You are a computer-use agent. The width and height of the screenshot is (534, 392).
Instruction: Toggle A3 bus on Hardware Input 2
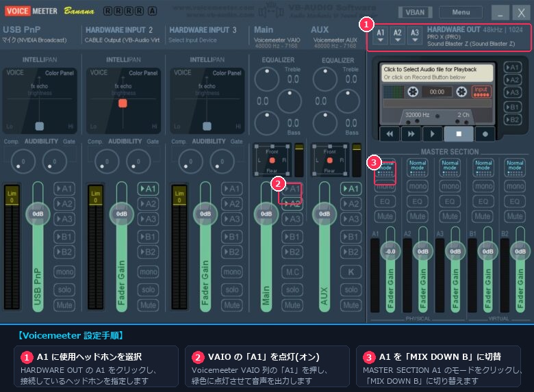point(148,219)
